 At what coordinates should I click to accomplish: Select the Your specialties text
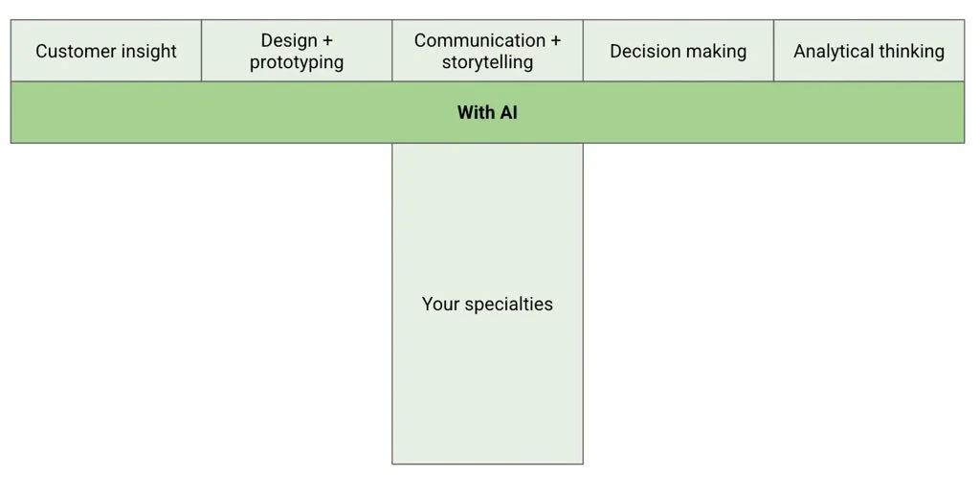pos(487,304)
